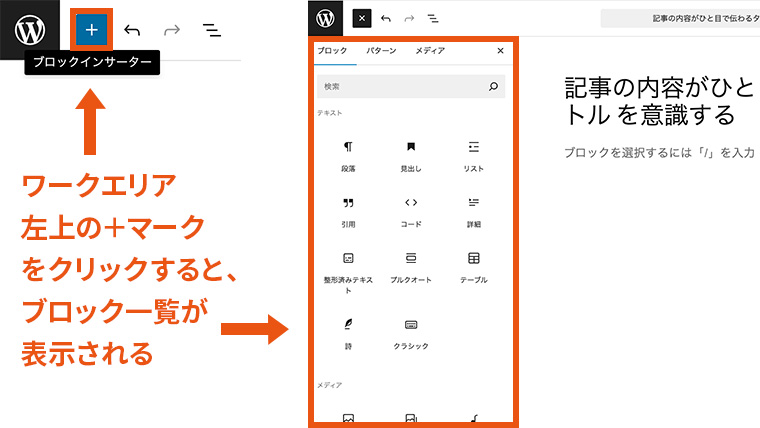
Task: Click the ブロックを選択するには placeholder paragraph
Action: click(660, 153)
